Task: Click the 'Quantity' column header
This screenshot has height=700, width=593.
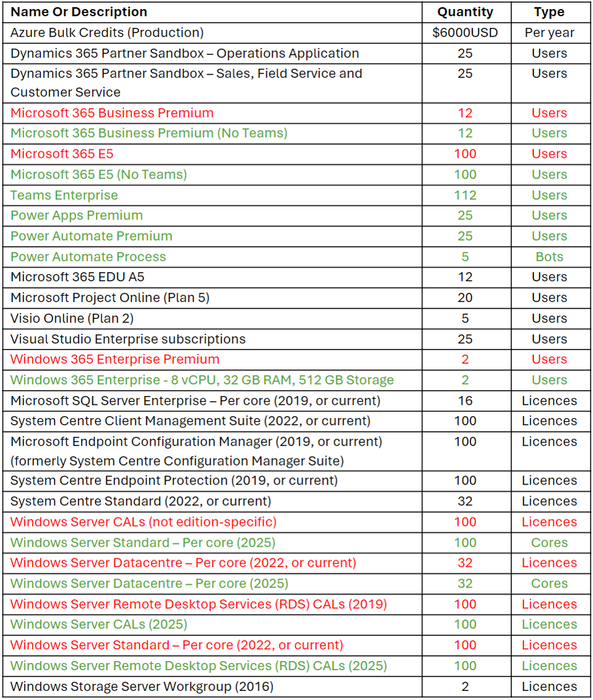Action: (x=465, y=12)
